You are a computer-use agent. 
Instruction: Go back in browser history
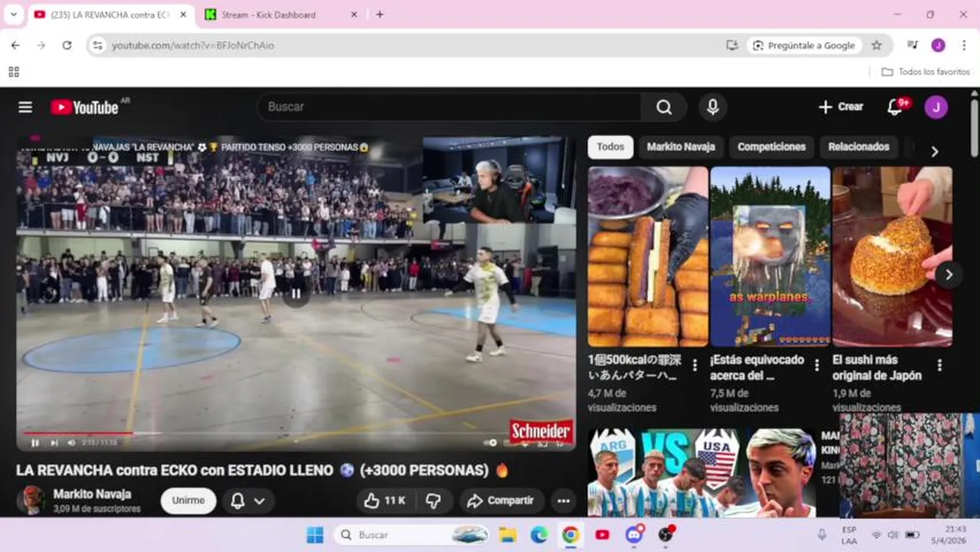pos(15,45)
